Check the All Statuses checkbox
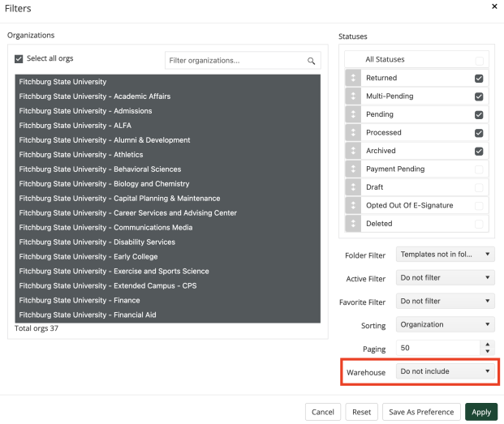Viewport: 504px width, 424px height. click(x=479, y=61)
